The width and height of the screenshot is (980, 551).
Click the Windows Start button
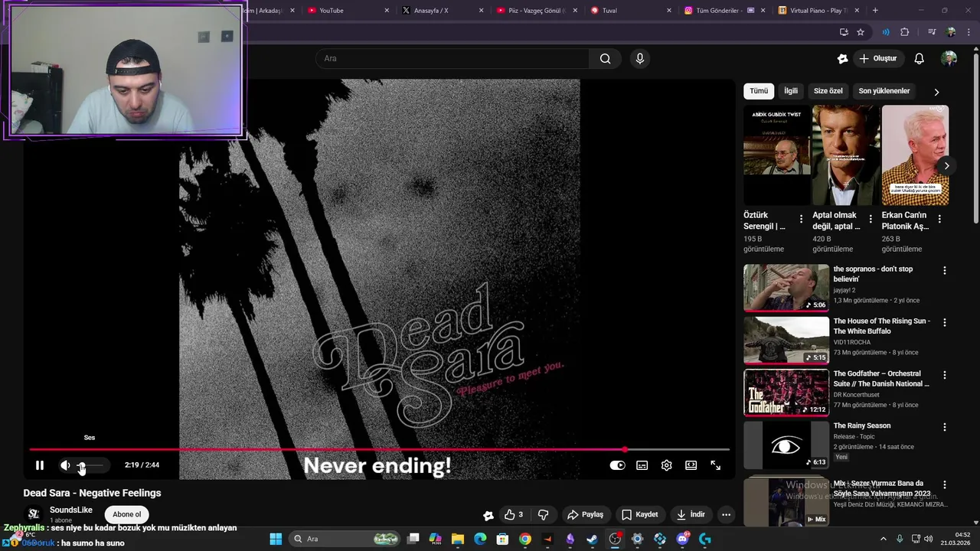click(276, 539)
